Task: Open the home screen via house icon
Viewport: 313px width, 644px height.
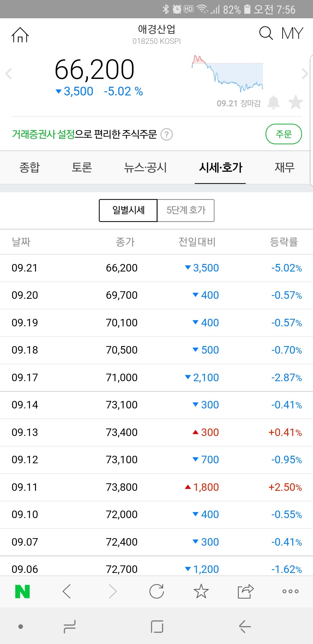Action: pyautogui.click(x=20, y=35)
